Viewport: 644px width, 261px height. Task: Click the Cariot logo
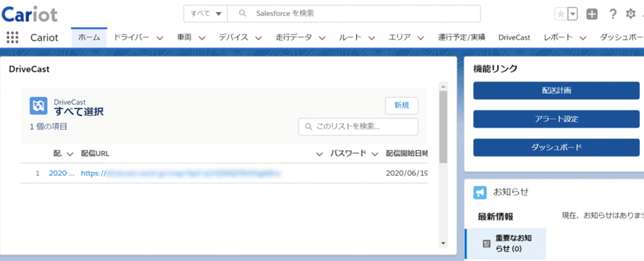coord(29,14)
